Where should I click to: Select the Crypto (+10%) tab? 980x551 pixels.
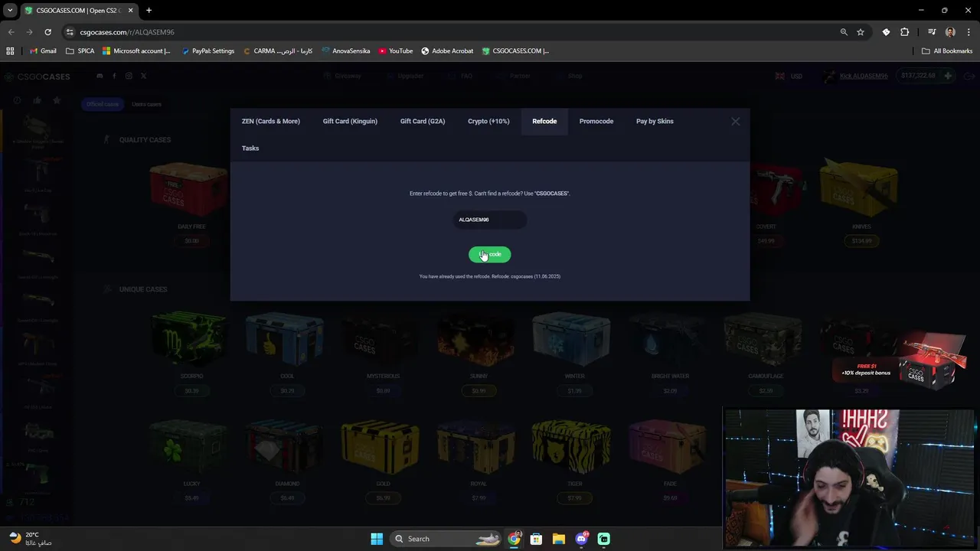(x=488, y=121)
